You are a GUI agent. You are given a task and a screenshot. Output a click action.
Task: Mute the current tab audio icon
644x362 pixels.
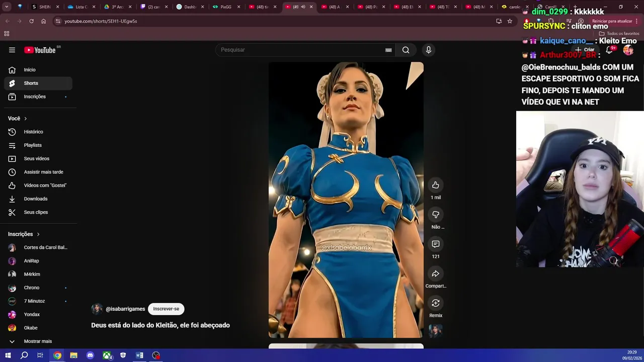[303, 7]
